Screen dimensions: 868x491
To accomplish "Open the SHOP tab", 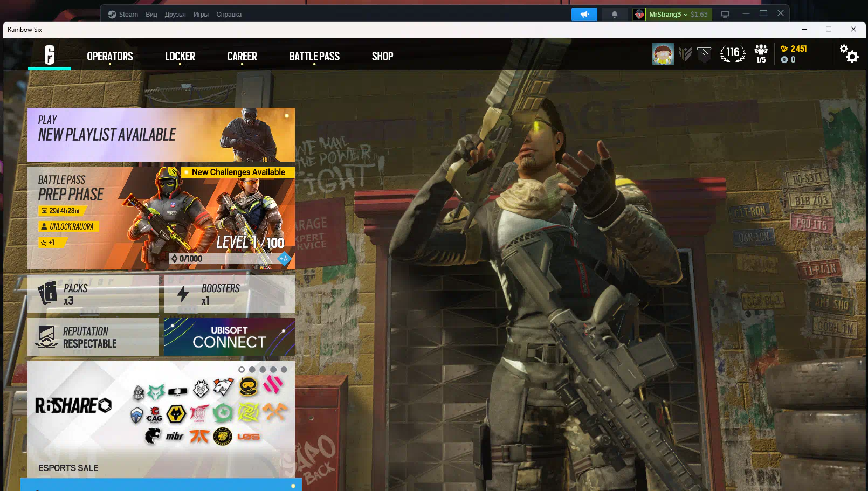I will tap(382, 56).
